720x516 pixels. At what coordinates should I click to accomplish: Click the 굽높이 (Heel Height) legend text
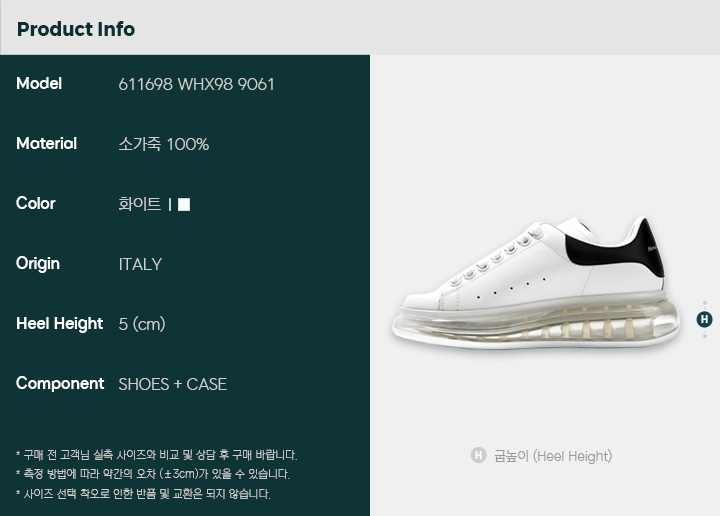553,456
